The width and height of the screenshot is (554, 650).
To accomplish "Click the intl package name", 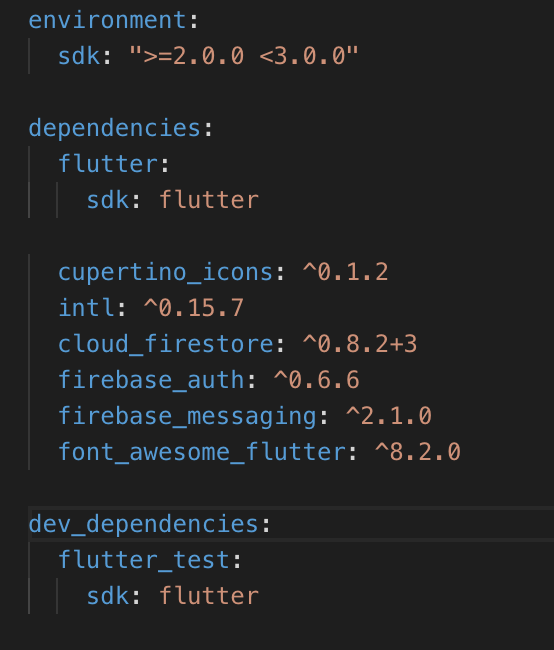I will (x=86, y=308).
